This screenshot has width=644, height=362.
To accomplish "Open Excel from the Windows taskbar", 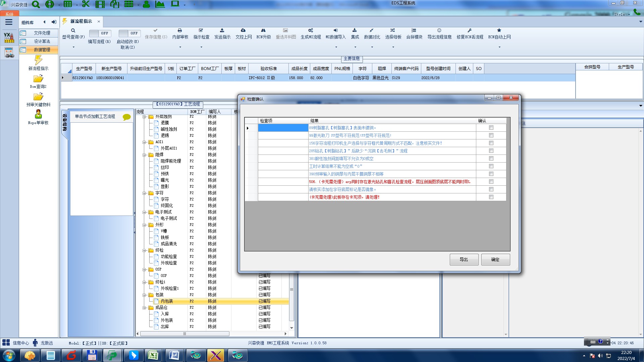I will 153,355.
